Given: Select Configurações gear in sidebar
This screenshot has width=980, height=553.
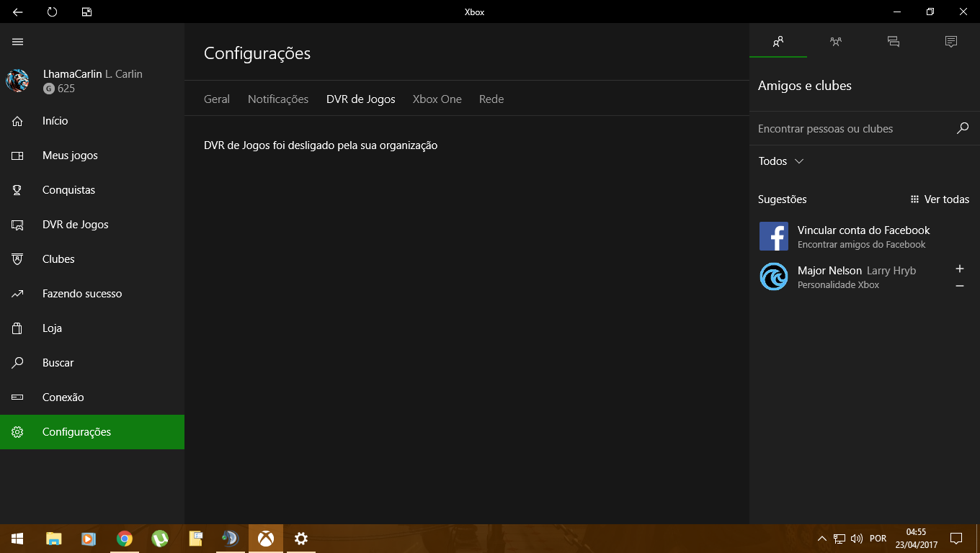Looking at the screenshot, I should tap(18, 432).
